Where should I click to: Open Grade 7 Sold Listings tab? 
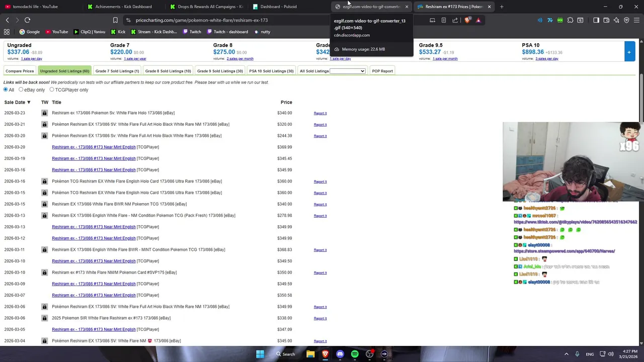117,71
